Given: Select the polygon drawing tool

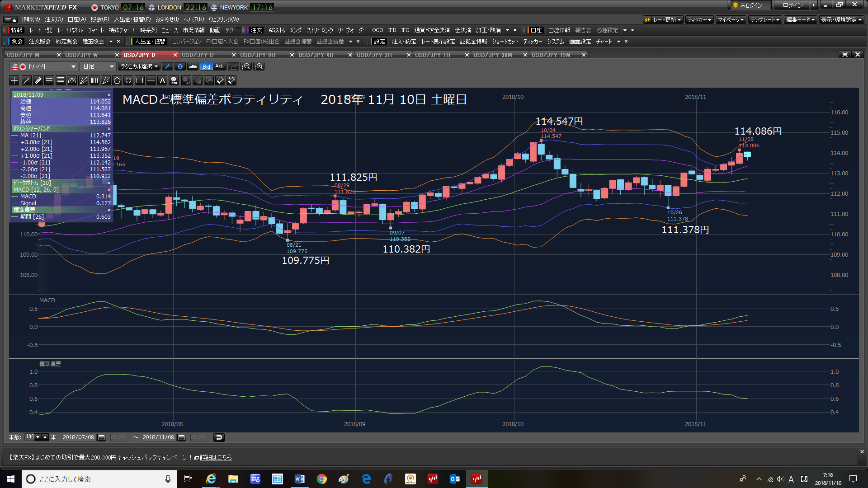Looking at the screenshot, I should click(x=117, y=80).
